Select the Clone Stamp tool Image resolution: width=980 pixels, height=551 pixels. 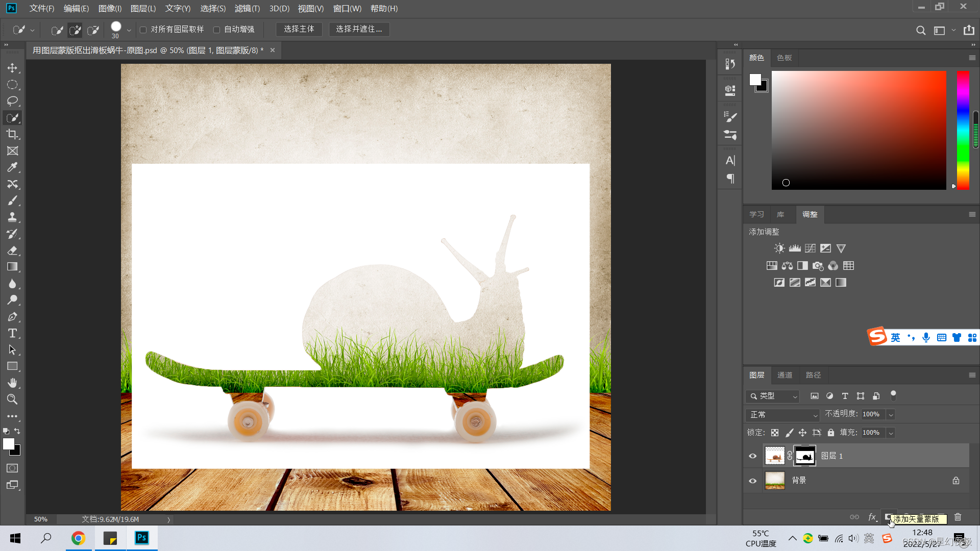coord(12,217)
